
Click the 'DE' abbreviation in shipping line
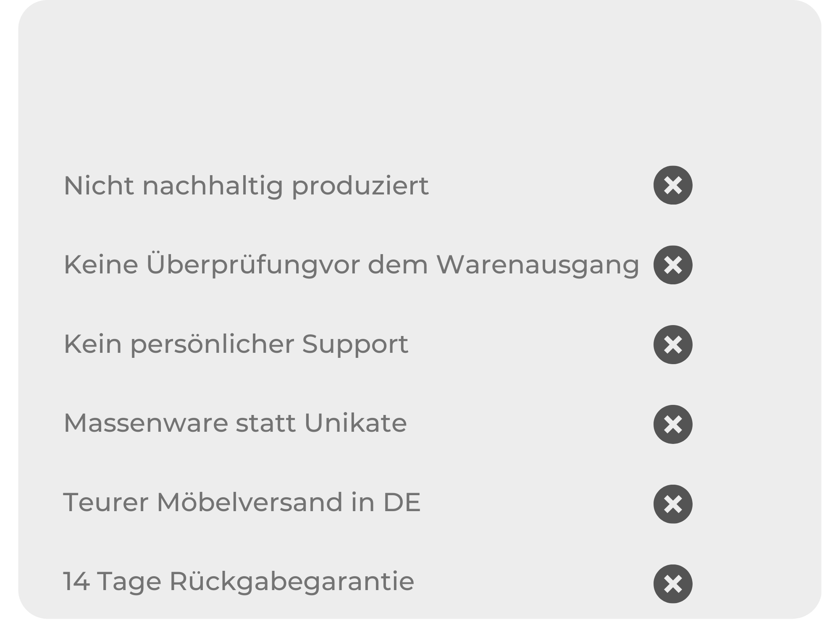click(x=402, y=502)
